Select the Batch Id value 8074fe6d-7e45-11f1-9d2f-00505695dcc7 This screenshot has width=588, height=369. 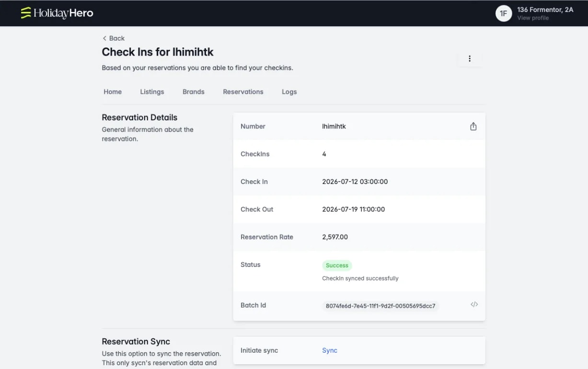coord(380,306)
